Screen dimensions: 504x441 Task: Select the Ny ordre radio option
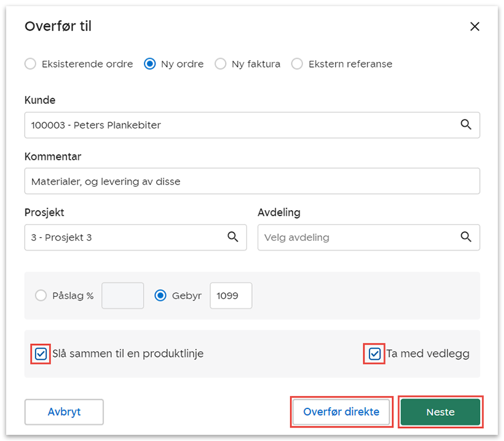(x=149, y=64)
